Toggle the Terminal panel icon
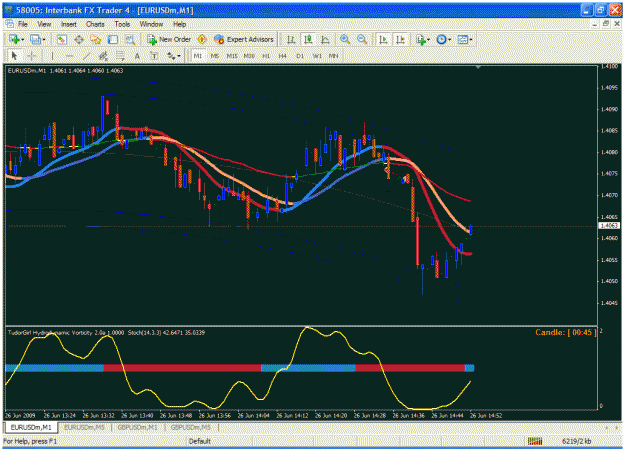 click(113, 39)
